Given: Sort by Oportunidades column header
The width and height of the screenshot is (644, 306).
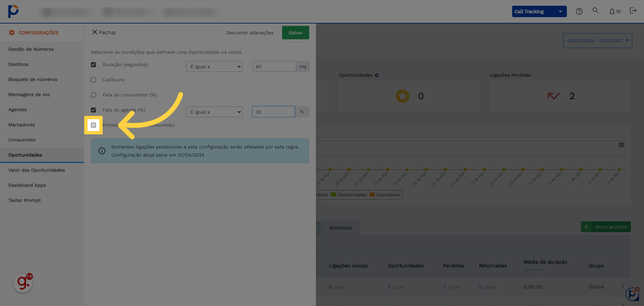Looking at the screenshot, I should pyautogui.click(x=406, y=266).
